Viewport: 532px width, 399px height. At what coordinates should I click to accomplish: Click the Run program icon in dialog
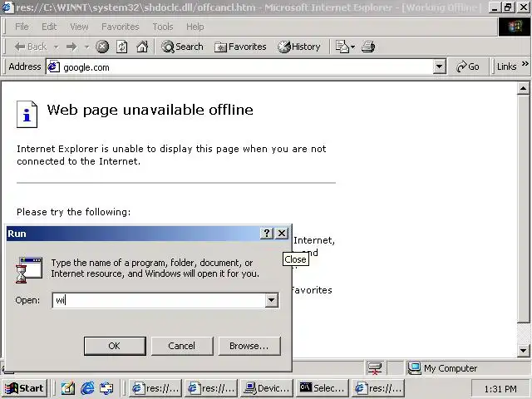coord(29,270)
